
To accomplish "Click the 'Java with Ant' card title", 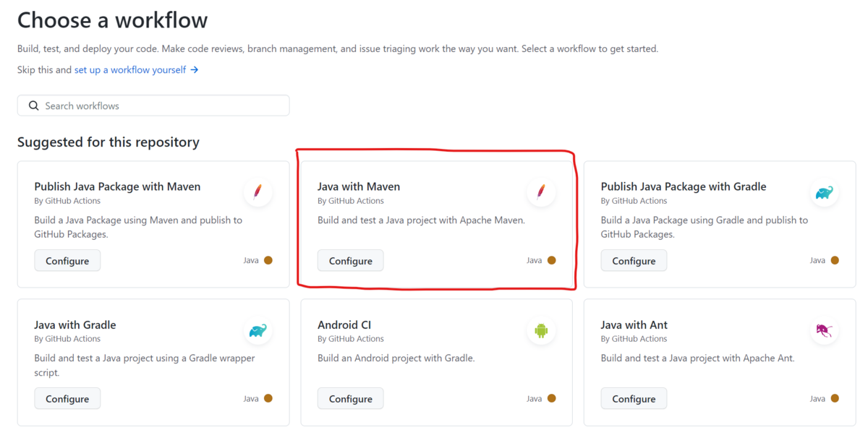I will 634,325.
